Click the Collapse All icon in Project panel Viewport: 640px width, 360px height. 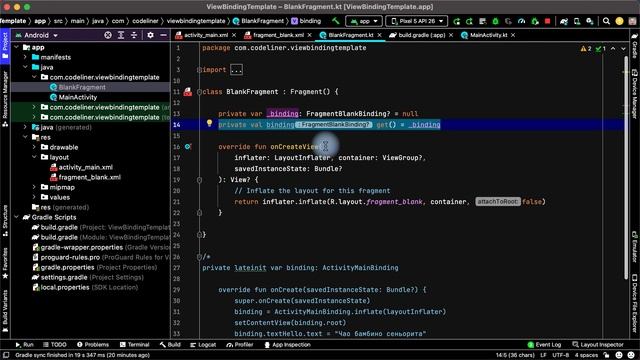click(x=134, y=35)
